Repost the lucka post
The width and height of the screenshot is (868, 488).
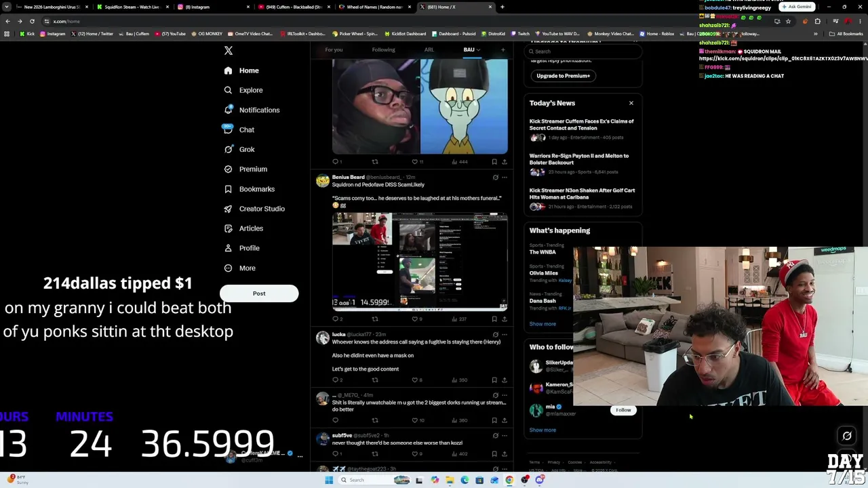click(x=375, y=380)
